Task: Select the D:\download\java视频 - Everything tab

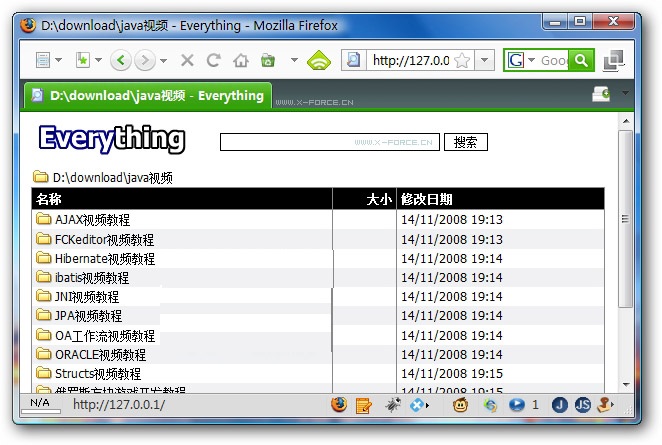Action: [x=148, y=96]
